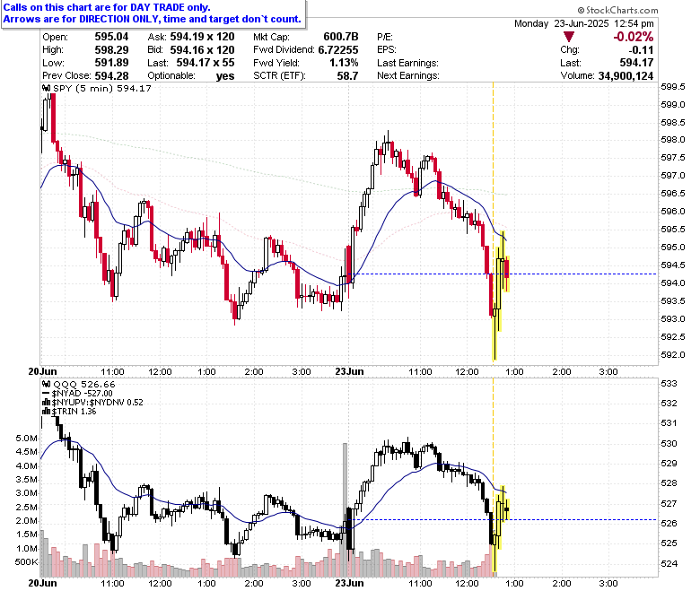The height and width of the screenshot is (591, 700).
Task: Select the $NYAD -527.00 legend entry
Action: 83,394
